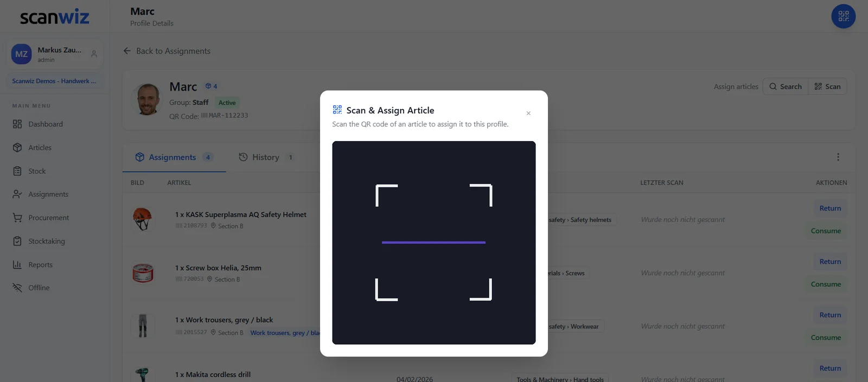This screenshot has width=868, height=382.
Task: Click the back arrow icon
Action: [127, 51]
